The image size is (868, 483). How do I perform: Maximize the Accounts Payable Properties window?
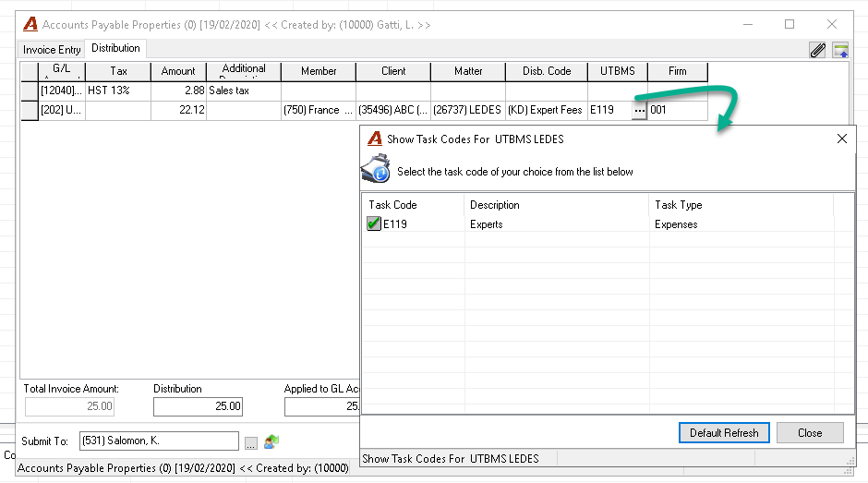(x=790, y=24)
